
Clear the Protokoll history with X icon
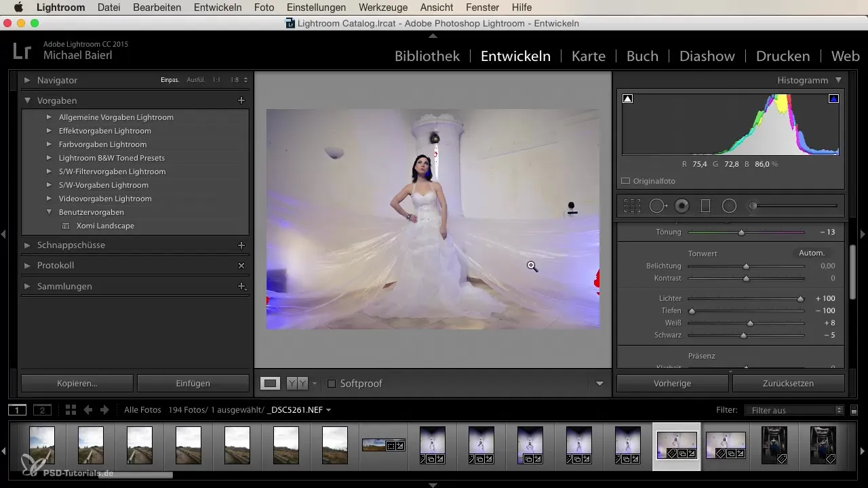241,266
